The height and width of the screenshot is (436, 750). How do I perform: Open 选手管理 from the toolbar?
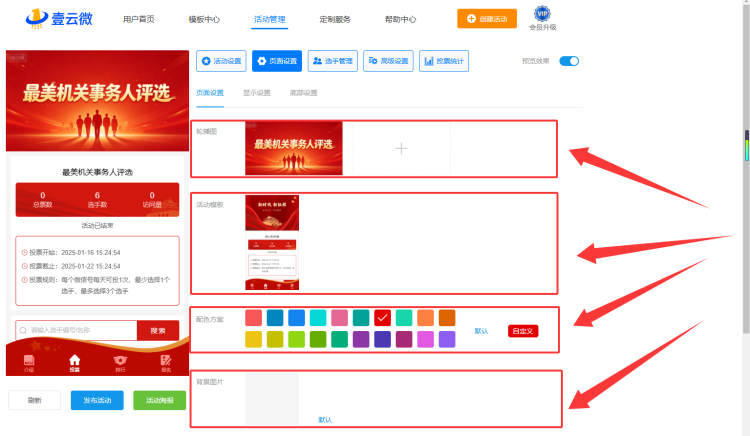click(x=332, y=61)
